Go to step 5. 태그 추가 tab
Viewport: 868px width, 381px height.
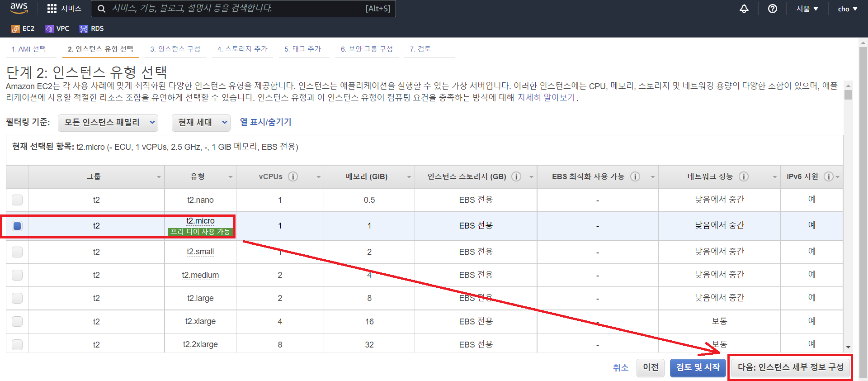(x=302, y=49)
